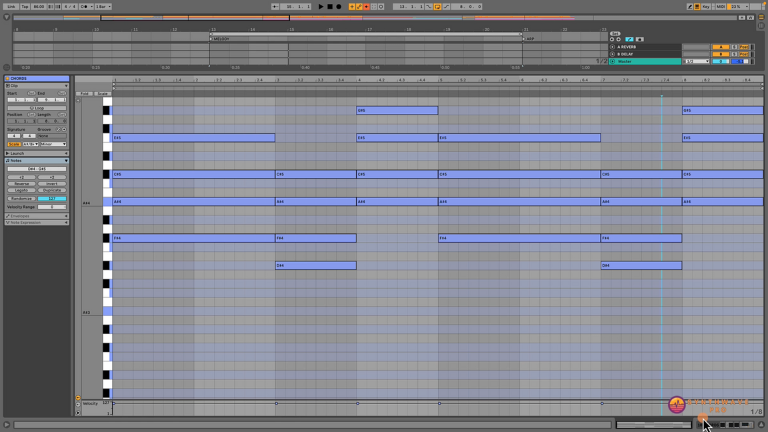768x432 pixels.
Task: Open the 1 Bar quantization dropdown
Action: pos(103,7)
